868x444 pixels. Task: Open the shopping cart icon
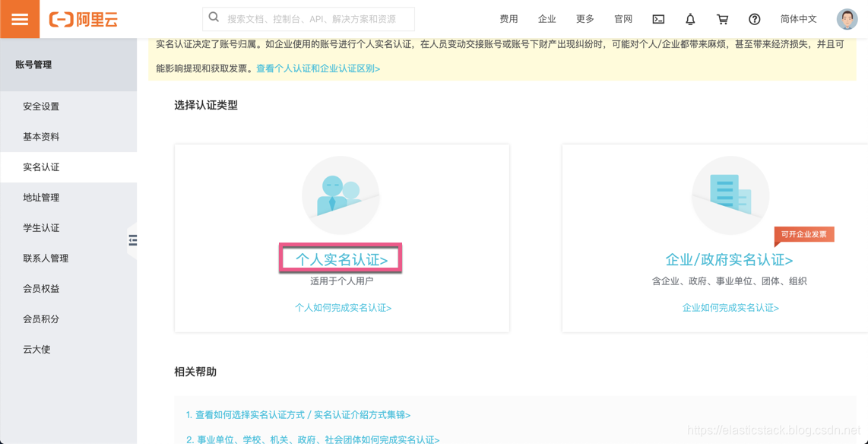[722, 19]
